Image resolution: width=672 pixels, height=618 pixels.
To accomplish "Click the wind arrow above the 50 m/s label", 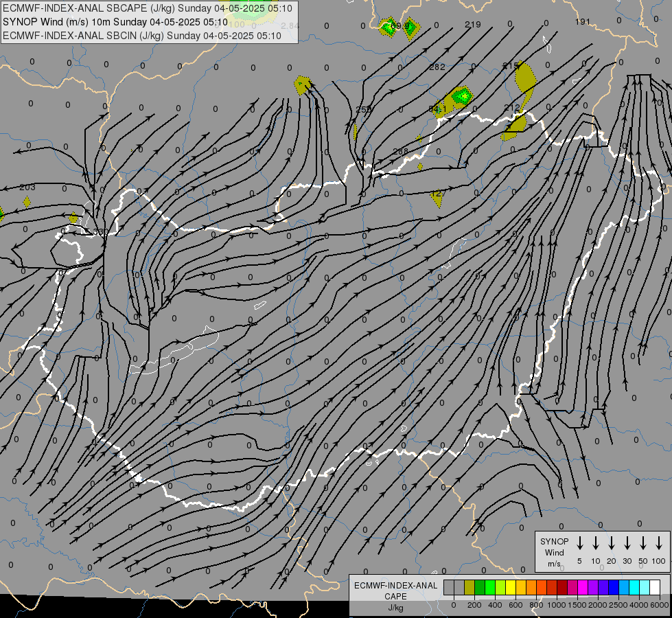I will 643,543.
